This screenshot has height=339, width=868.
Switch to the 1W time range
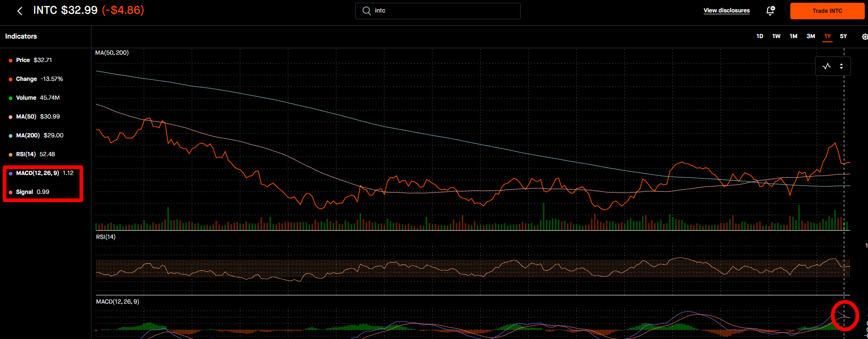coord(776,36)
